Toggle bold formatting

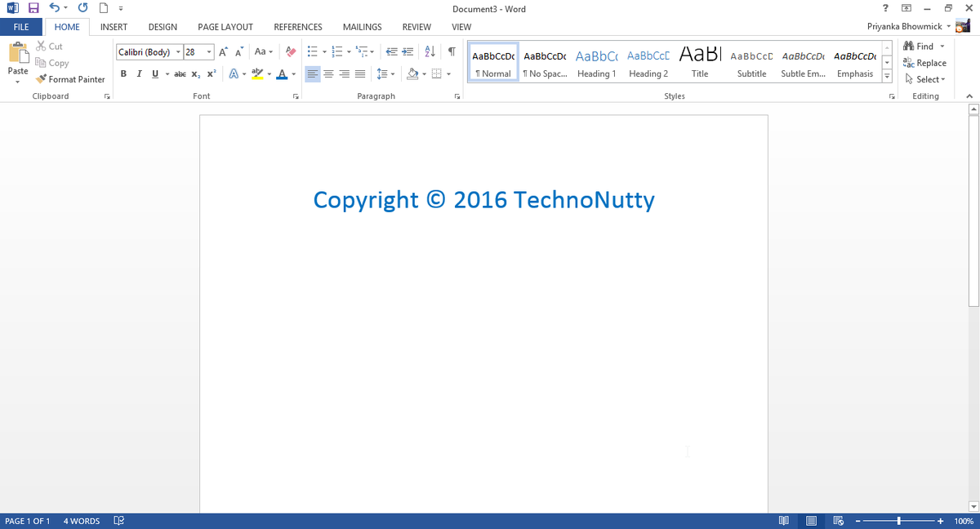tap(123, 73)
